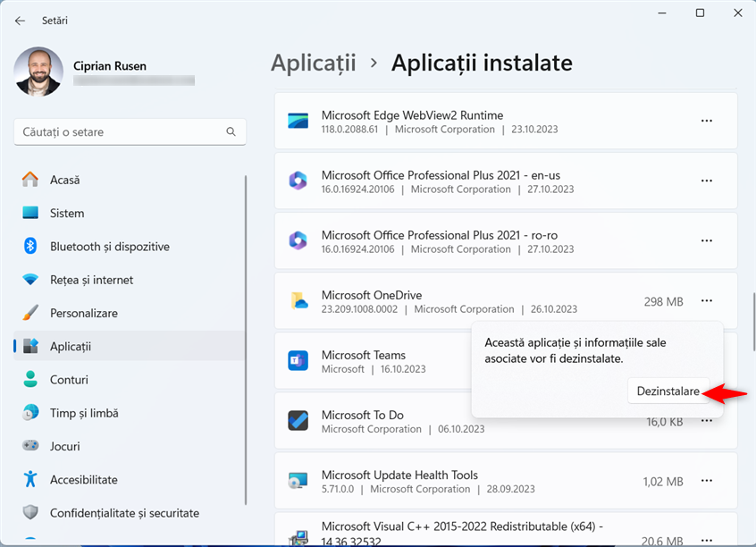Open the three-dot menu for Microsoft OneDrive

tap(707, 300)
